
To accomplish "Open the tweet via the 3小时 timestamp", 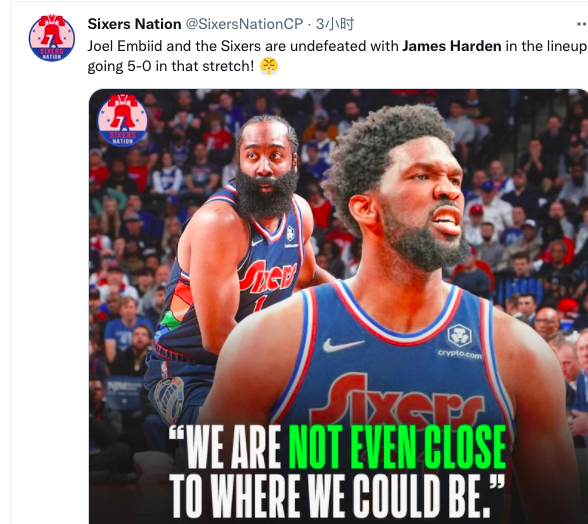I will pos(334,24).
